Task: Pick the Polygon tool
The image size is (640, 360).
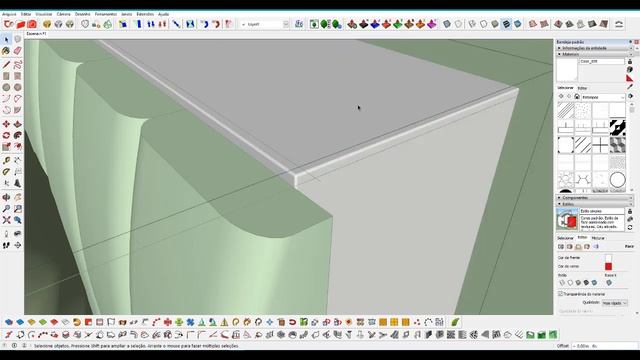Action: pos(18,87)
